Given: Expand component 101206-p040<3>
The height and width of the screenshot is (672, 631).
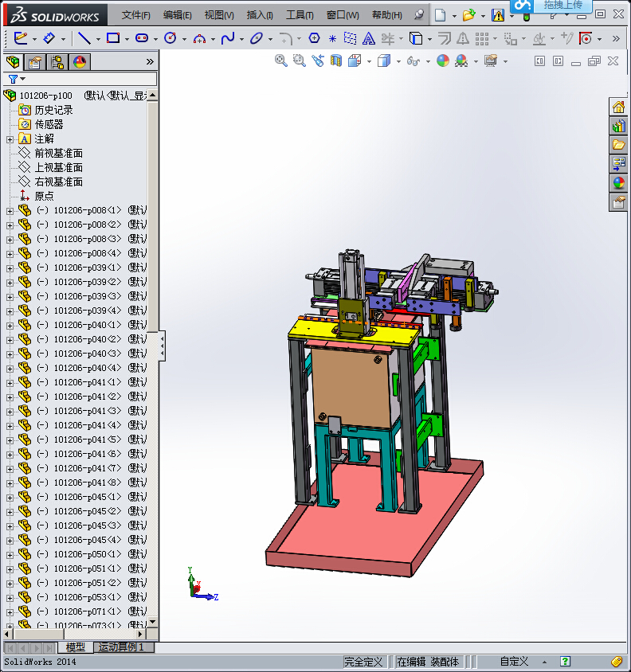Looking at the screenshot, I should coord(10,354).
